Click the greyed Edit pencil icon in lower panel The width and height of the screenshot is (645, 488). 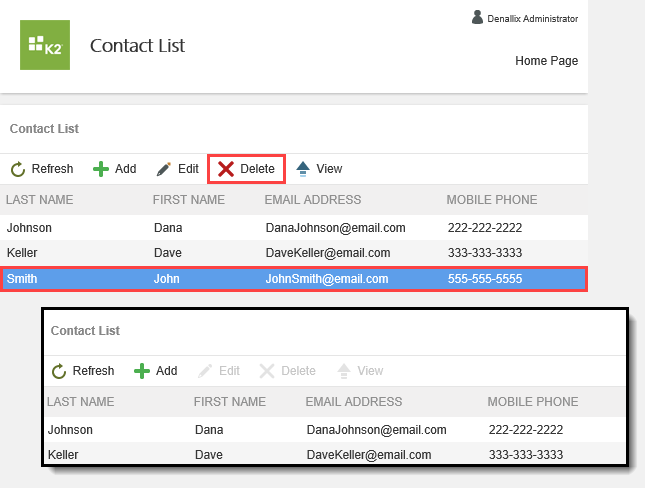(205, 371)
